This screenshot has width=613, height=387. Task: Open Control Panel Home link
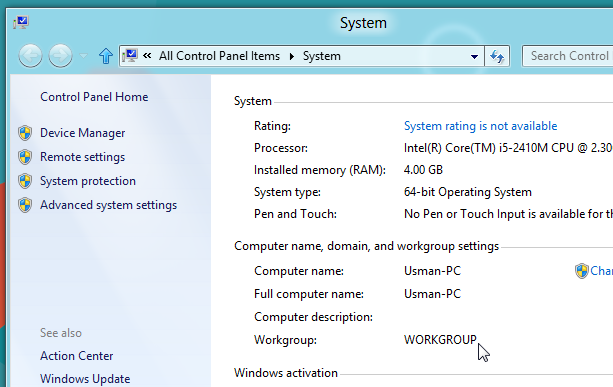94,97
